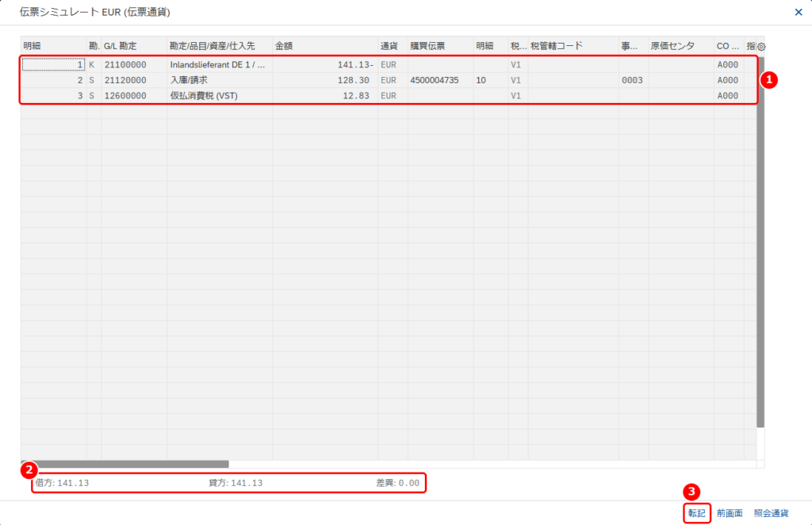Click the horizontal scrollbar thumb
This screenshot has width=812, height=525.
coord(124,464)
